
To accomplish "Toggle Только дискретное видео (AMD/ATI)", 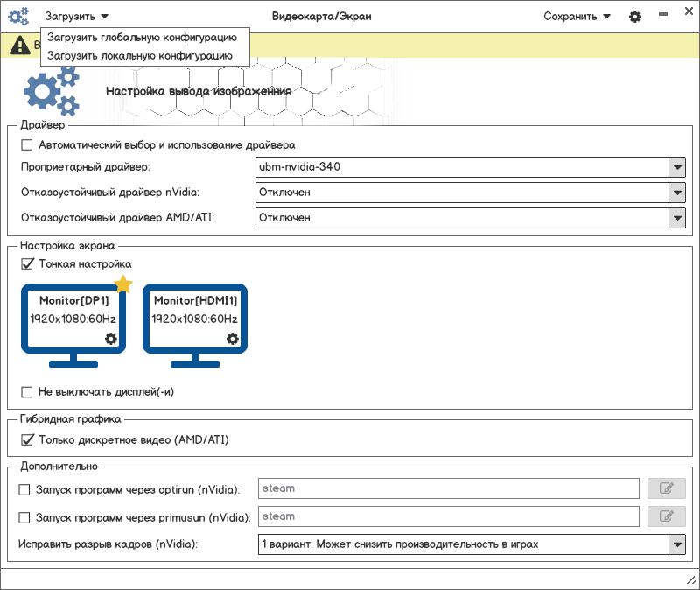I will coord(27,440).
